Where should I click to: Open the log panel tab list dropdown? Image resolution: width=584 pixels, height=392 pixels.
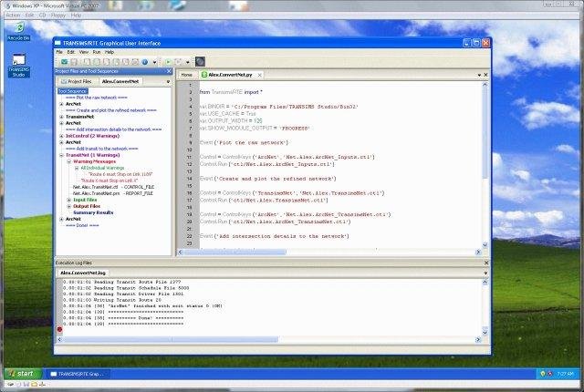485,273
